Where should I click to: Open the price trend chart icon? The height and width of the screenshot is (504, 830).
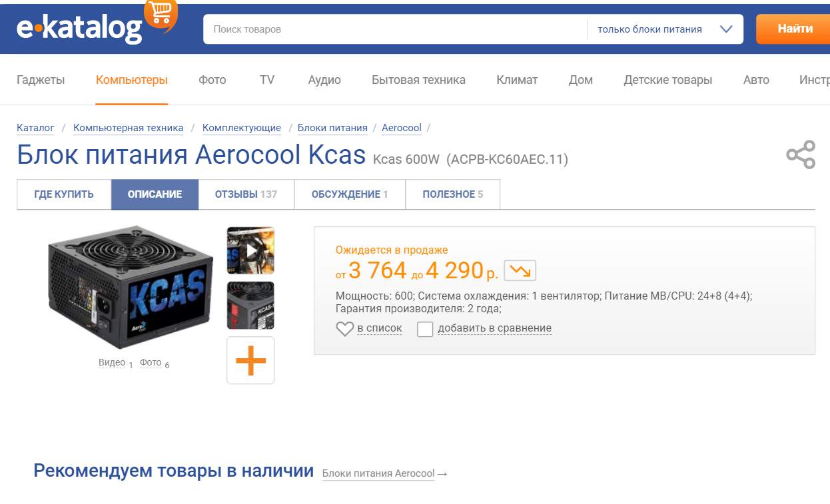(x=520, y=271)
